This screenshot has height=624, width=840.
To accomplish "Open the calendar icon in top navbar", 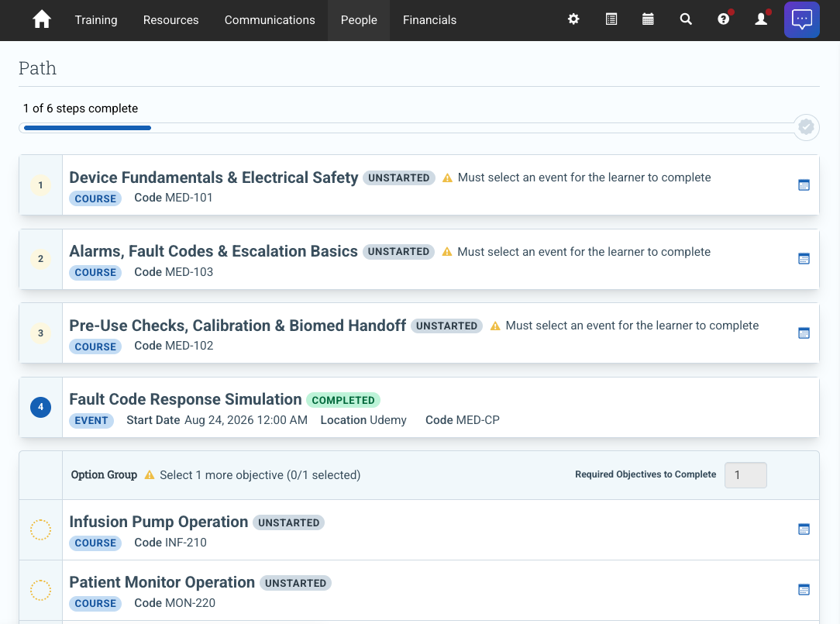I will (648, 19).
